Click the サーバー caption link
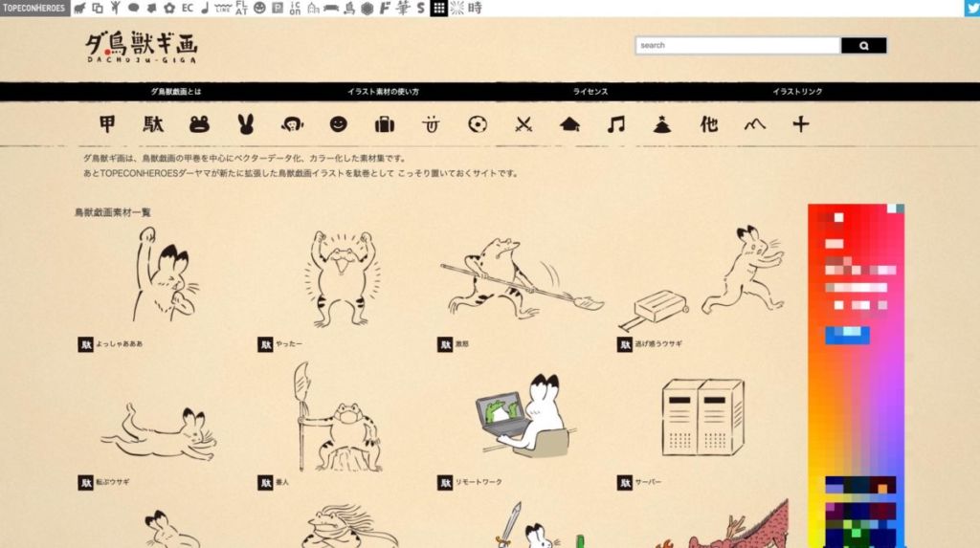This screenshot has width=980, height=548. click(648, 482)
